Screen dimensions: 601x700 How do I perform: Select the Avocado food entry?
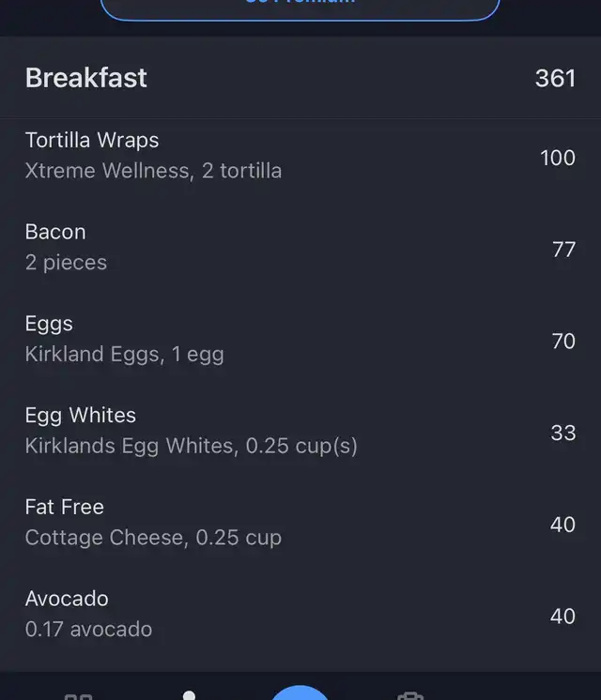(x=67, y=599)
